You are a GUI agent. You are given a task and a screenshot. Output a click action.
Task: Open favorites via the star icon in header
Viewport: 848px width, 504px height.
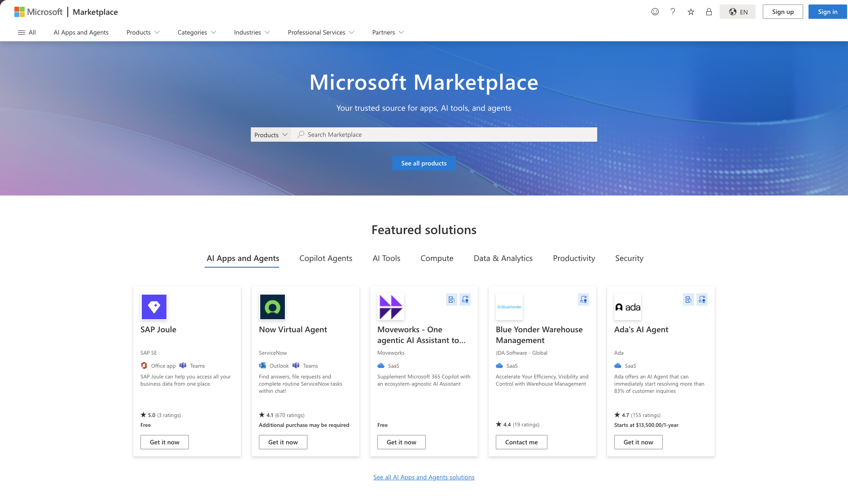(x=691, y=12)
